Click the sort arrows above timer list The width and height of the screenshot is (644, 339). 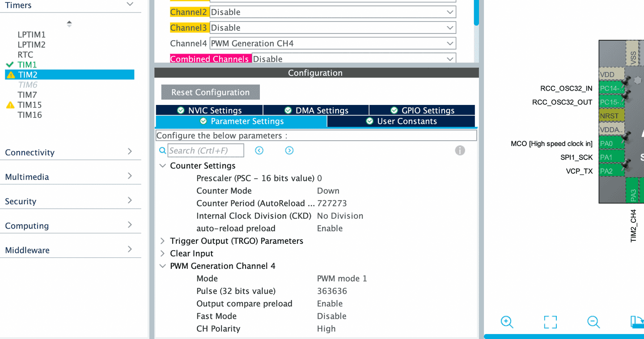pos(69,24)
